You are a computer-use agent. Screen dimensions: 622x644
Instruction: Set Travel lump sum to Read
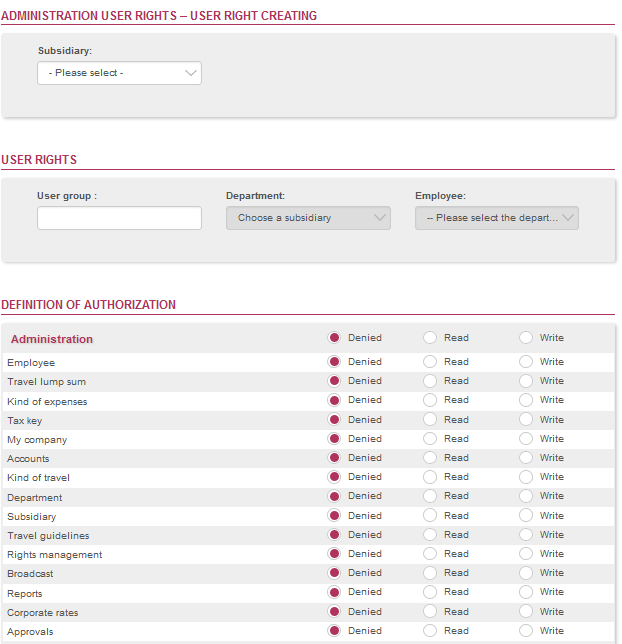pyautogui.click(x=430, y=381)
